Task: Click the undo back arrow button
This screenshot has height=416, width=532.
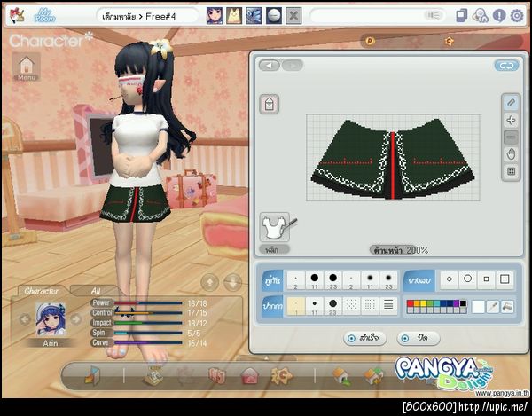Action: coord(270,65)
